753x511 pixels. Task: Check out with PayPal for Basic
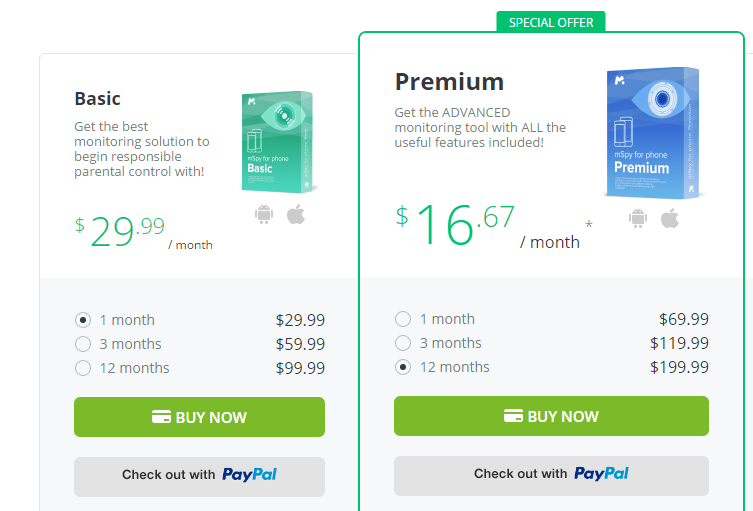[199, 476]
